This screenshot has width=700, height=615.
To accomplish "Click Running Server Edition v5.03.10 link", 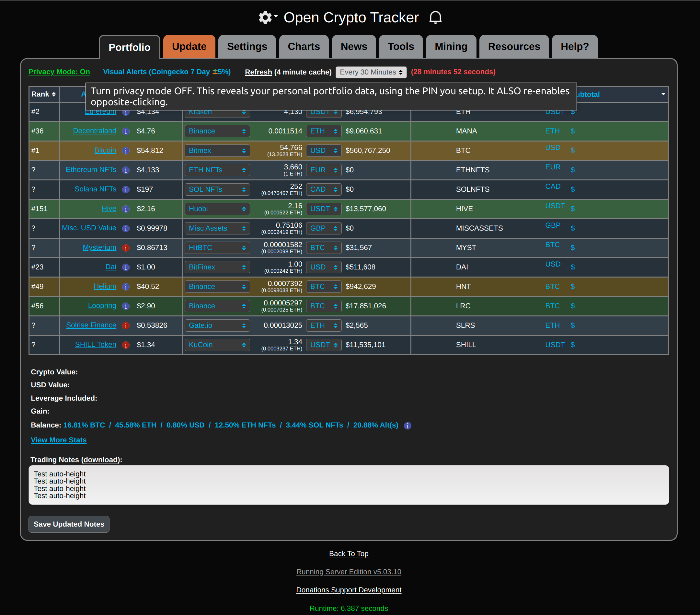I will [349, 572].
